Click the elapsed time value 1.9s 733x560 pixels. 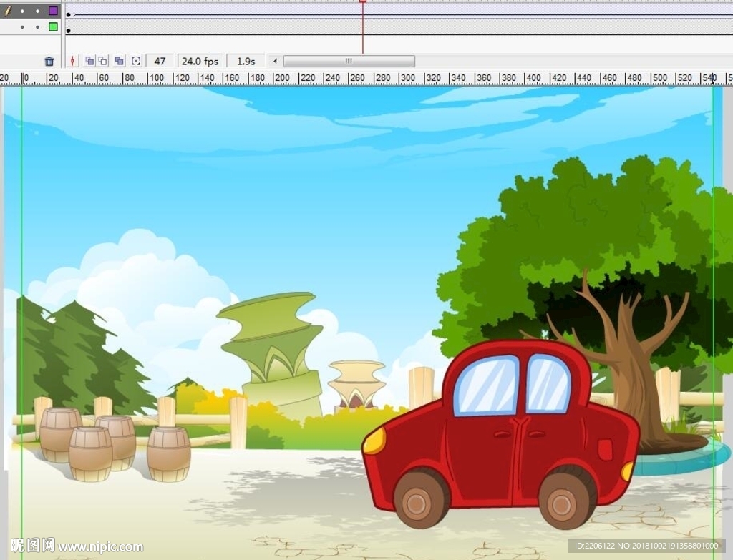[x=246, y=62]
